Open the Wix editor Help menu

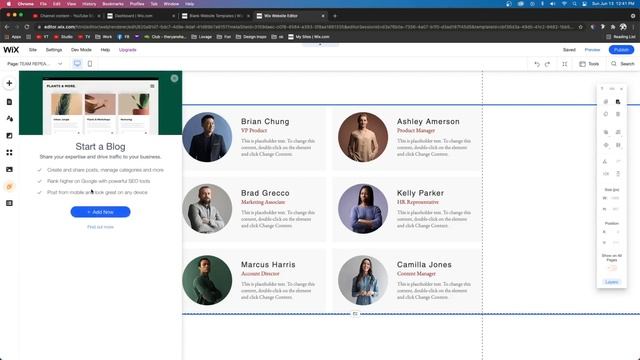(x=105, y=50)
